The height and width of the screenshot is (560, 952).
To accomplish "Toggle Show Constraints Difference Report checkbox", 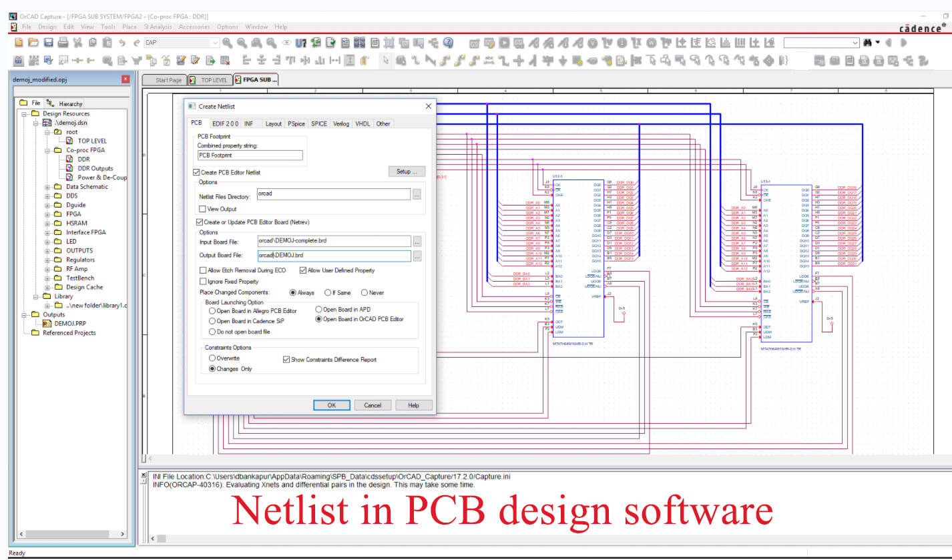I will click(287, 359).
